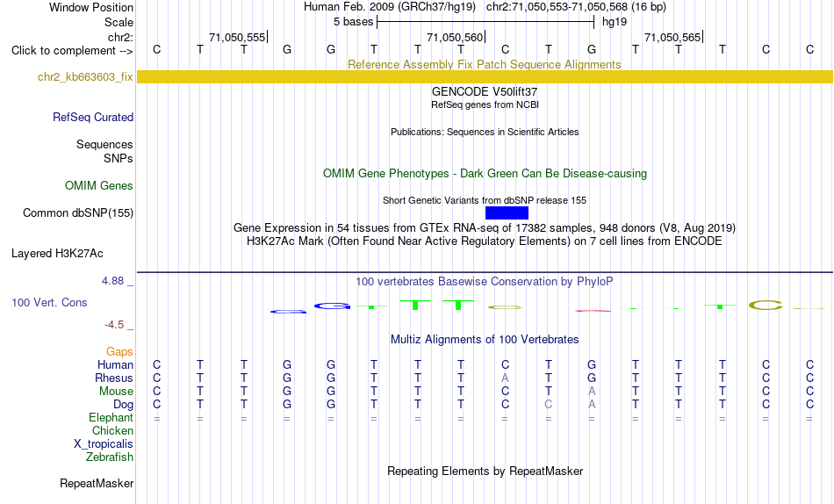Click the Window Position label
Viewport: 834px width, 504px height.
91,7
